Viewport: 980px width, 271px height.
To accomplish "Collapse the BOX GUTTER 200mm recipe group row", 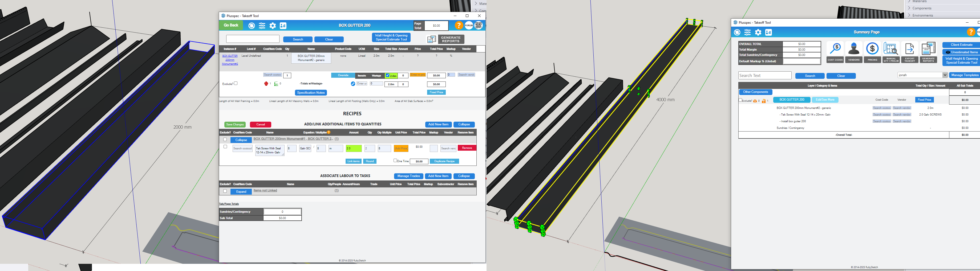I will coord(241,140).
